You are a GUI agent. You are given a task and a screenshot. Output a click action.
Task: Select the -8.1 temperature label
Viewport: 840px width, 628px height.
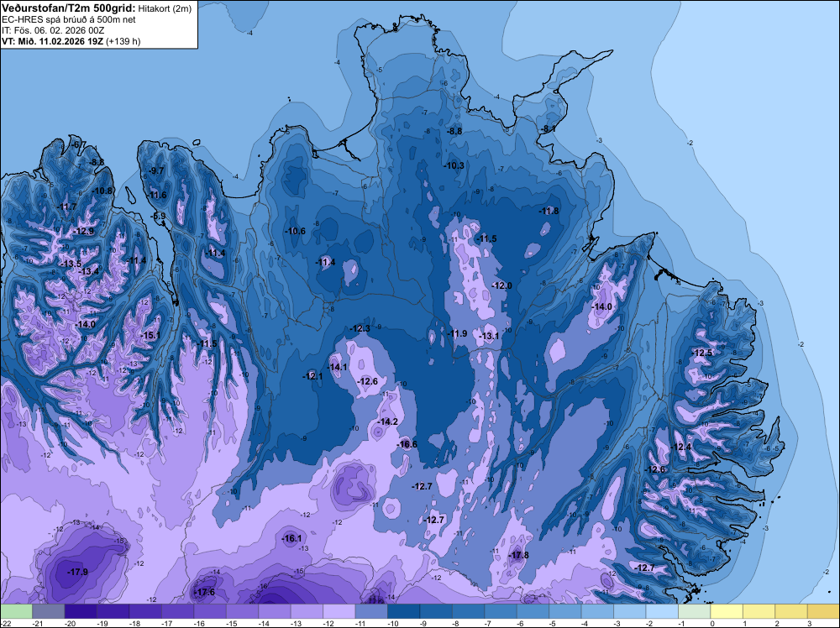pyautogui.click(x=548, y=129)
